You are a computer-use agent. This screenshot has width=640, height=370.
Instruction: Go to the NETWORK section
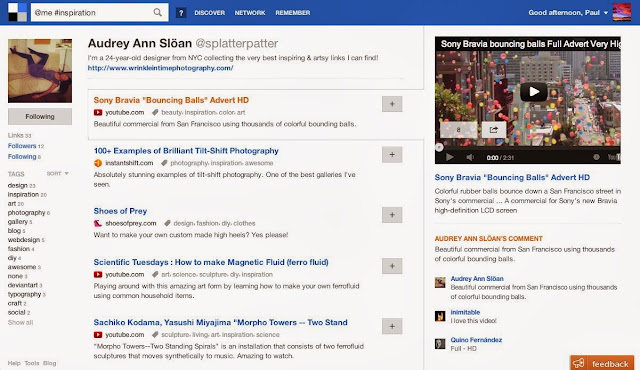click(250, 13)
